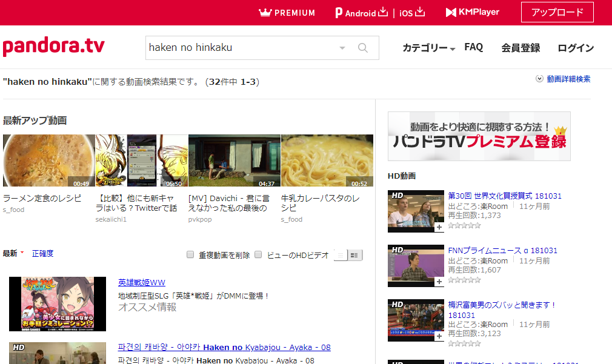The image size is (612, 364).
Task: Enable 重複動画を削除 checkbox
Action: click(x=190, y=255)
